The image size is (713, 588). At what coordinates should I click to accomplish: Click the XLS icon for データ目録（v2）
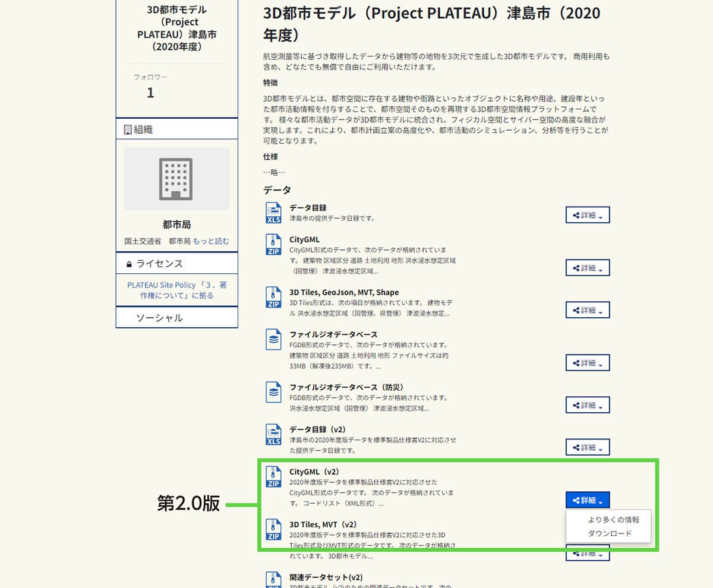tap(273, 435)
